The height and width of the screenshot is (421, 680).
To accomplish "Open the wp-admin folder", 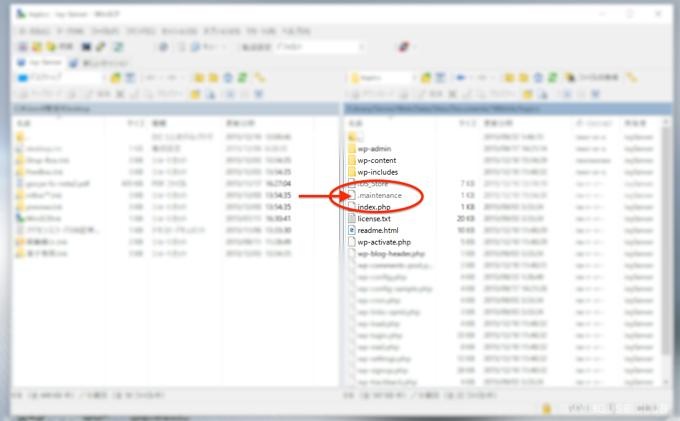I will [377, 148].
